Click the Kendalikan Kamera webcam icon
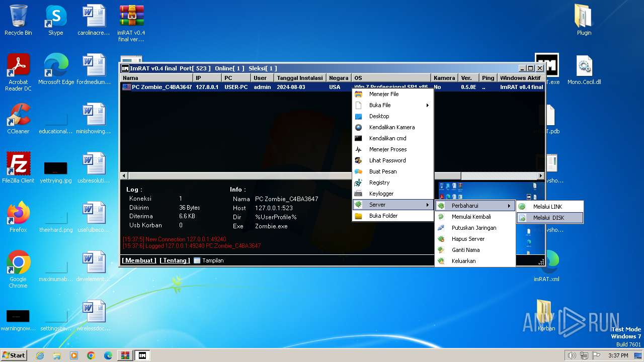Screen dimensions: 644x362 tap(358, 127)
